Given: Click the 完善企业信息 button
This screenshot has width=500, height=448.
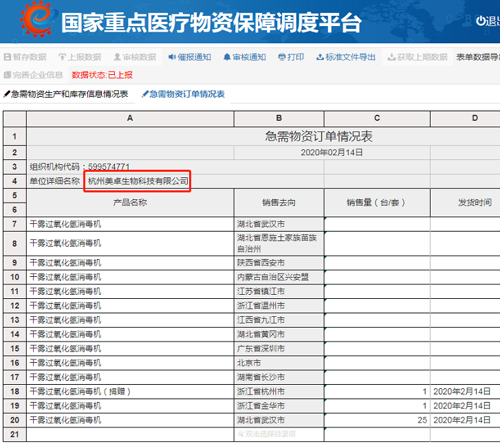Looking at the screenshot, I should (34, 75).
